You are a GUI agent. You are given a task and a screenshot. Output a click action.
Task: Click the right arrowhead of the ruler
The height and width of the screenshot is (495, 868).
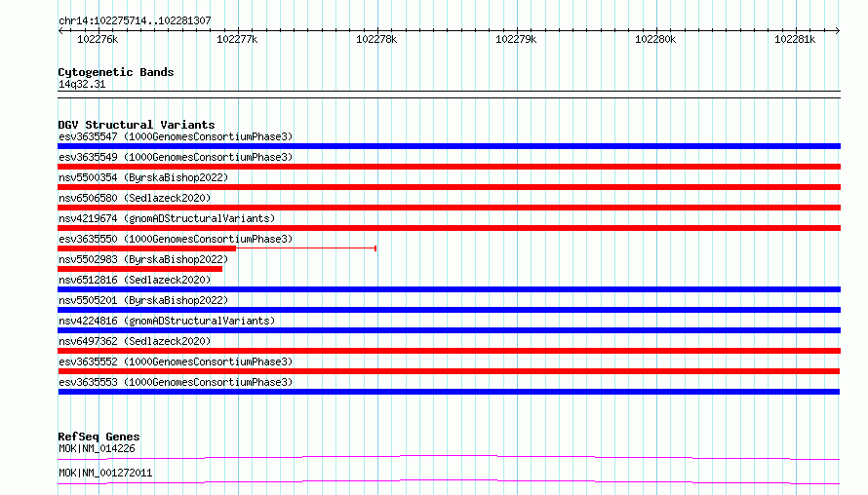click(838, 30)
